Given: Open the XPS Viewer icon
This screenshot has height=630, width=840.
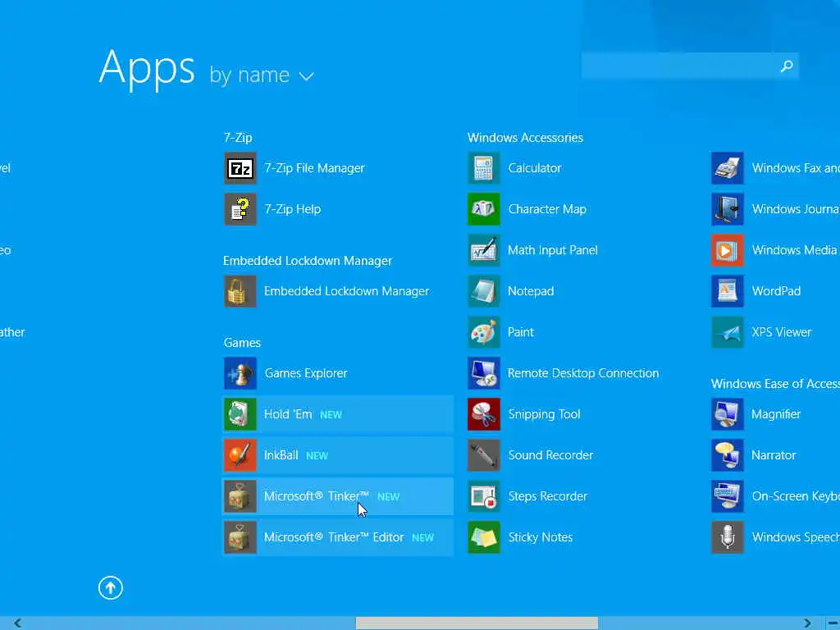Looking at the screenshot, I should click(x=728, y=332).
